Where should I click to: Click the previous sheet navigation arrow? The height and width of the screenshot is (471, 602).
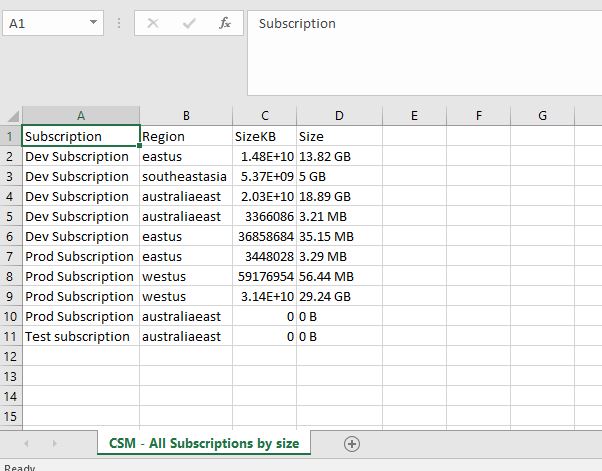(x=26, y=444)
